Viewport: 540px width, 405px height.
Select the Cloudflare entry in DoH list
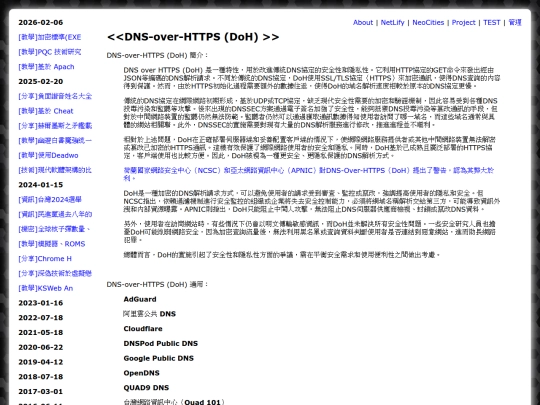(x=143, y=329)
